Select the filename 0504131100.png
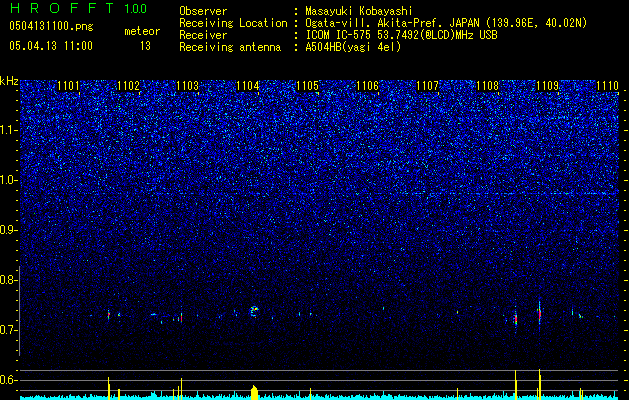629x400 pixels. click(51, 27)
